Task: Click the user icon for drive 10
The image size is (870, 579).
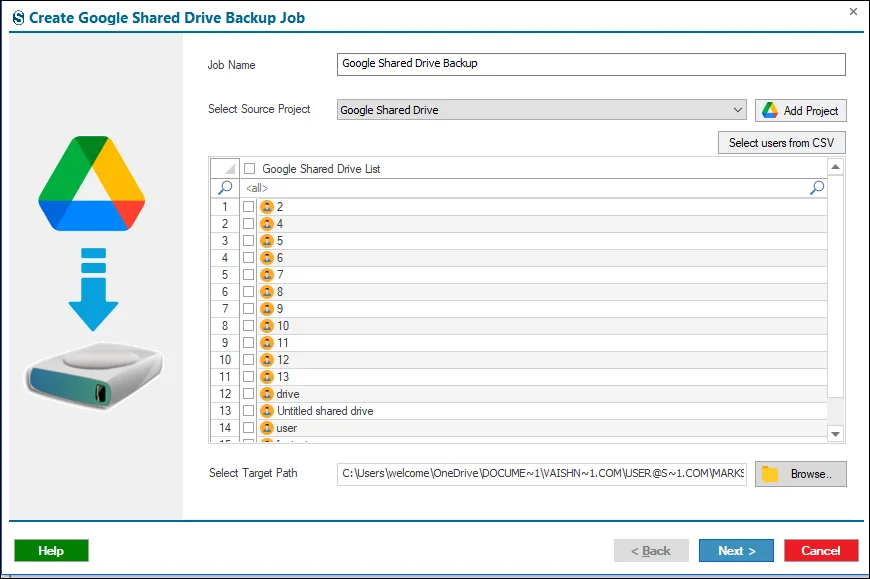Action: coord(267,326)
